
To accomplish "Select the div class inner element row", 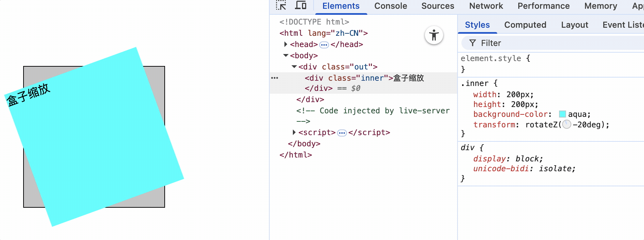I will 364,78.
